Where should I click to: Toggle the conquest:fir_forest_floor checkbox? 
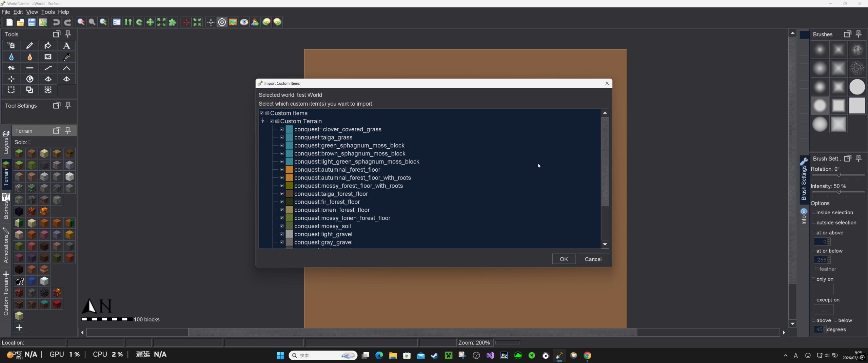point(282,202)
